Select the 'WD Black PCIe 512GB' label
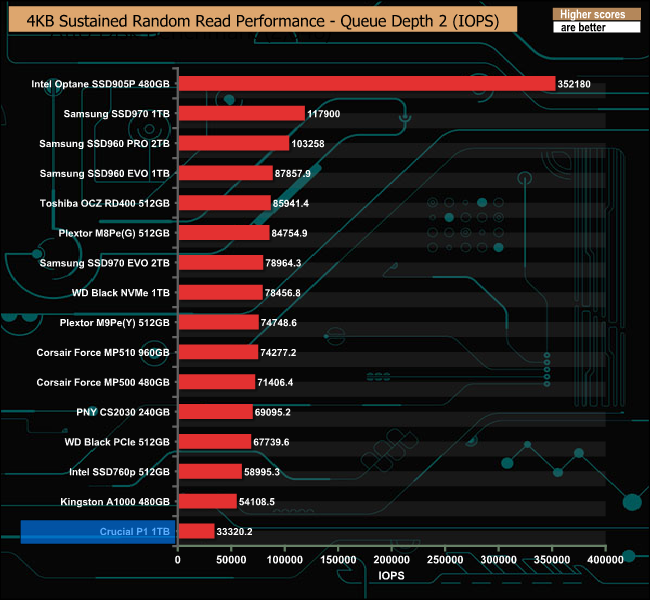This screenshot has height=600, width=650. click(117, 442)
